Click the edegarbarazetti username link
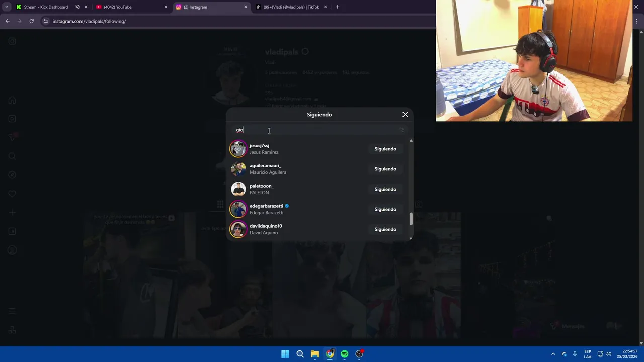This screenshot has width=644, height=362. (x=266, y=206)
